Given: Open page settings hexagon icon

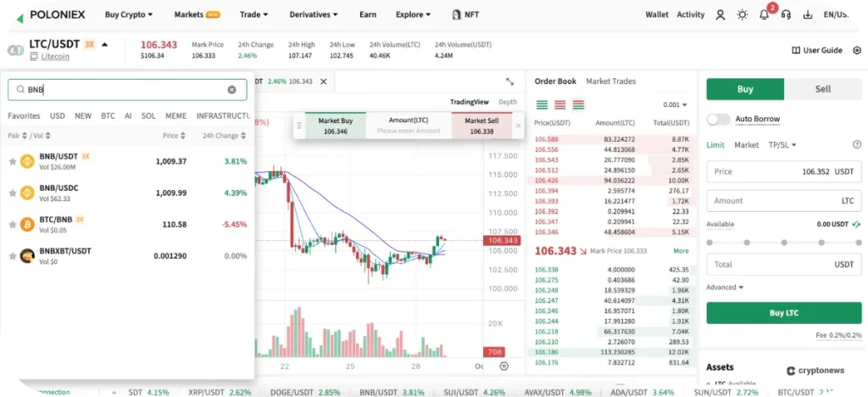Looking at the screenshot, I should 857,50.
